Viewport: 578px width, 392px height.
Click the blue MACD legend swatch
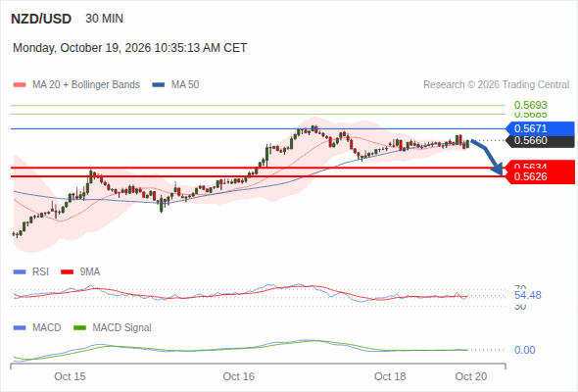pos(20,328)
